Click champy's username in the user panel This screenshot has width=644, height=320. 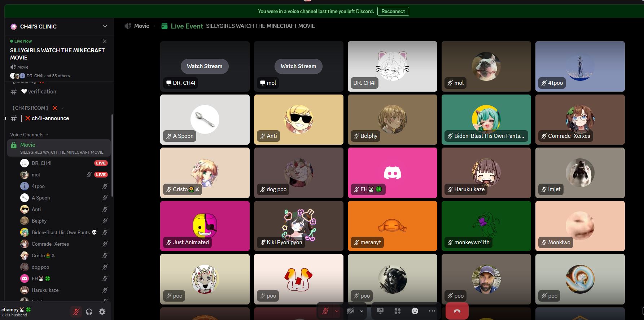[16, 310]
